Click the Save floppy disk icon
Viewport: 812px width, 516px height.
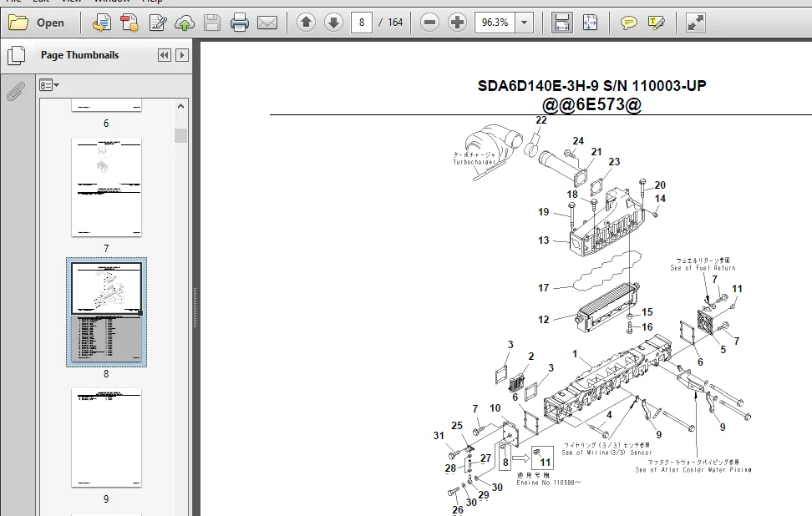(212, 23)
